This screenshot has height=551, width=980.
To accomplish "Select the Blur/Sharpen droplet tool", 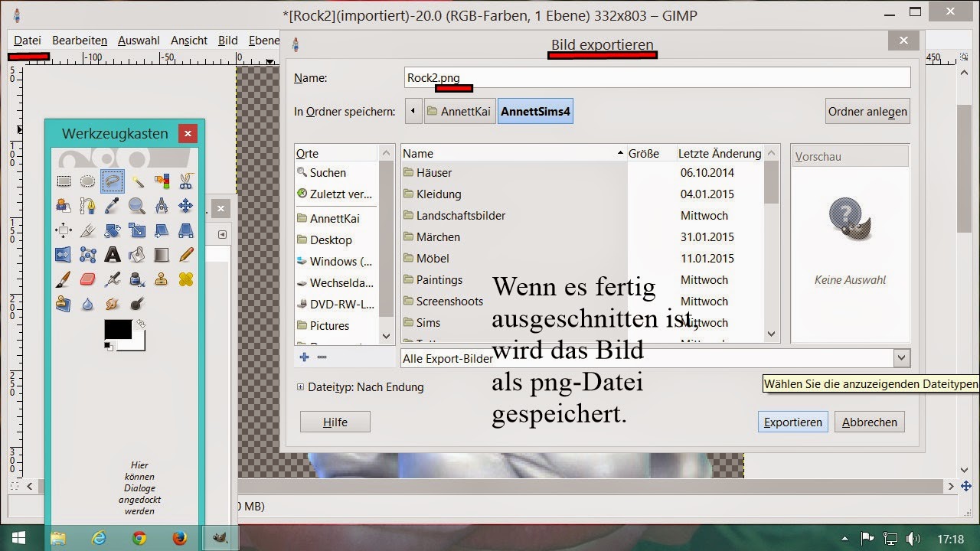I will tap(88, 304).
